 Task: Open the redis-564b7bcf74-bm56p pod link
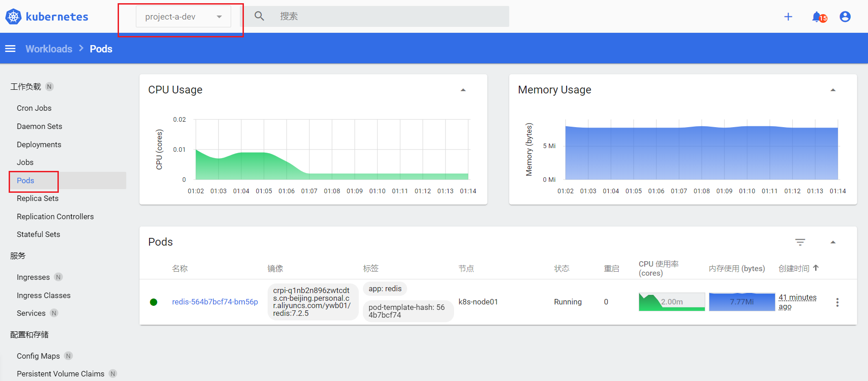pyautogui.click(x=215, y=302)
